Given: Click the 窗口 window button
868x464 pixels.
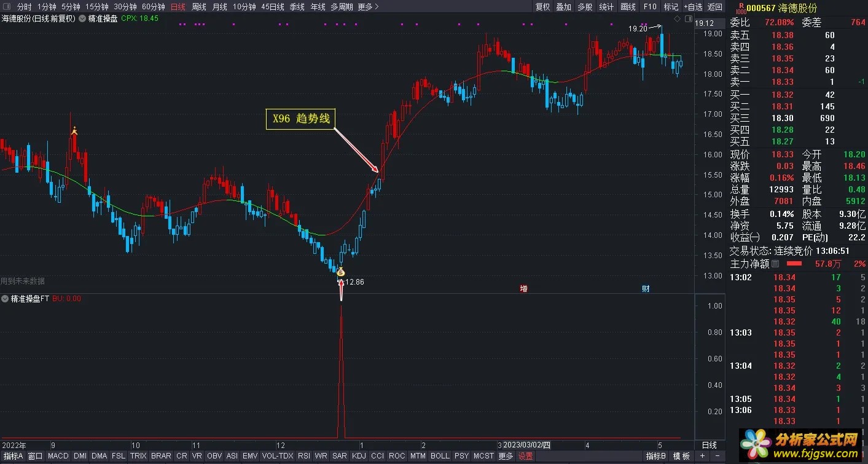Looking at the screenshot, I should tap(36, 456).
